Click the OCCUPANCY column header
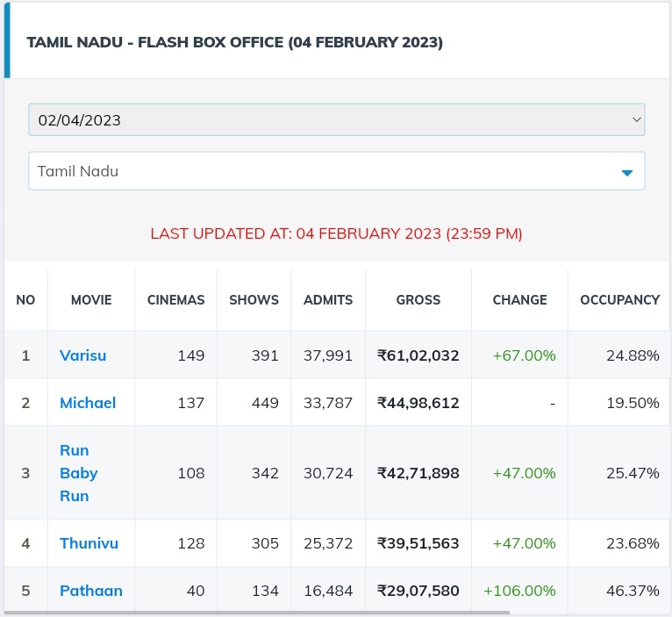The height and width of the screenshot is (617, 672). [619, 299]
